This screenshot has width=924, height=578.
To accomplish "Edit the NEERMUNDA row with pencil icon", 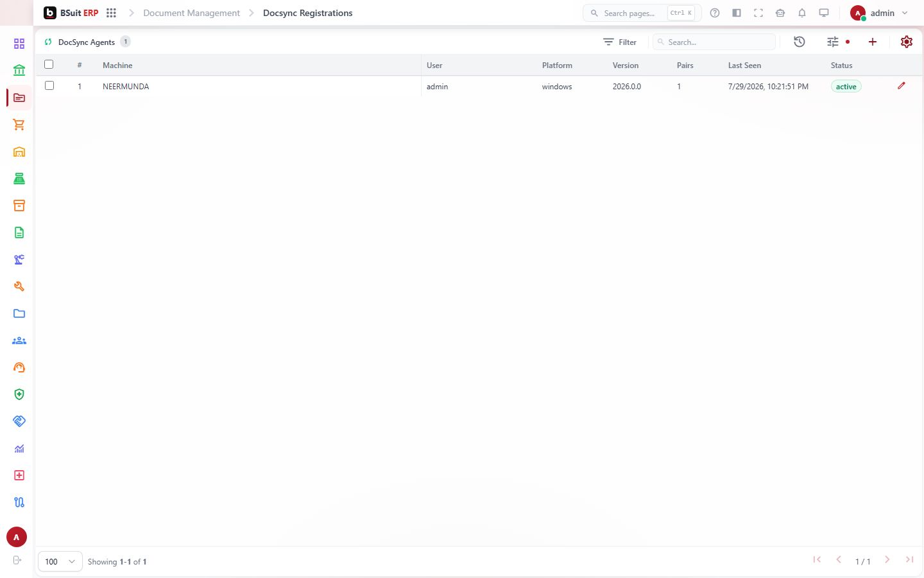I will (x=902, y=85).
